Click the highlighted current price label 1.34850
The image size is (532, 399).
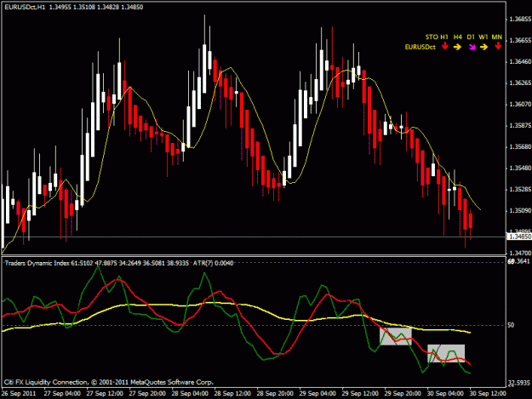(x=519, y=237)
